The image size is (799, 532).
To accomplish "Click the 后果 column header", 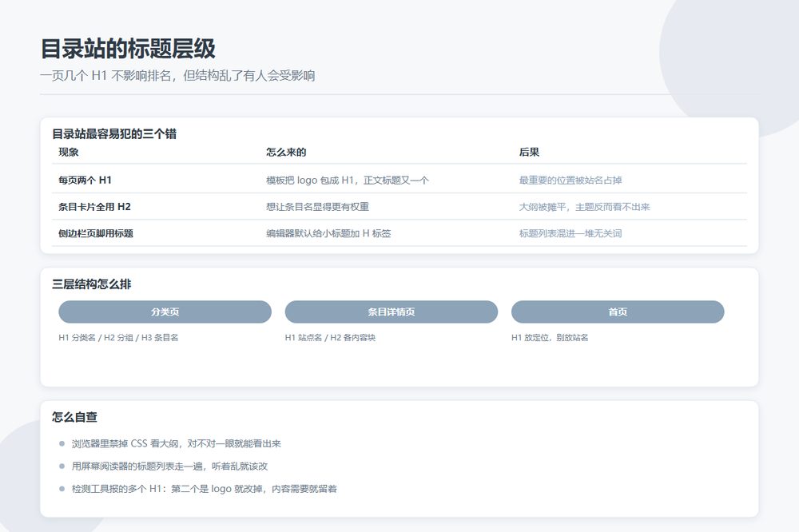I will (x=529, y=152).
